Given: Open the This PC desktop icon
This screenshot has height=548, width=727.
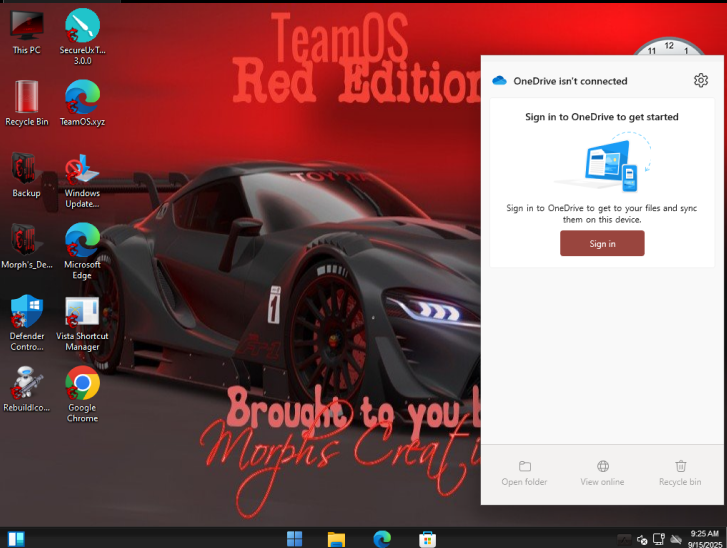Looking at the screenshot, I should [26, 32].
